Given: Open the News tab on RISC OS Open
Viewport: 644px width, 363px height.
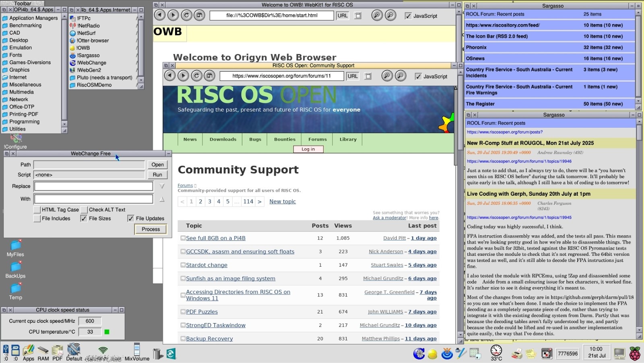Looking at the screenshot, I should pos(190,139).
